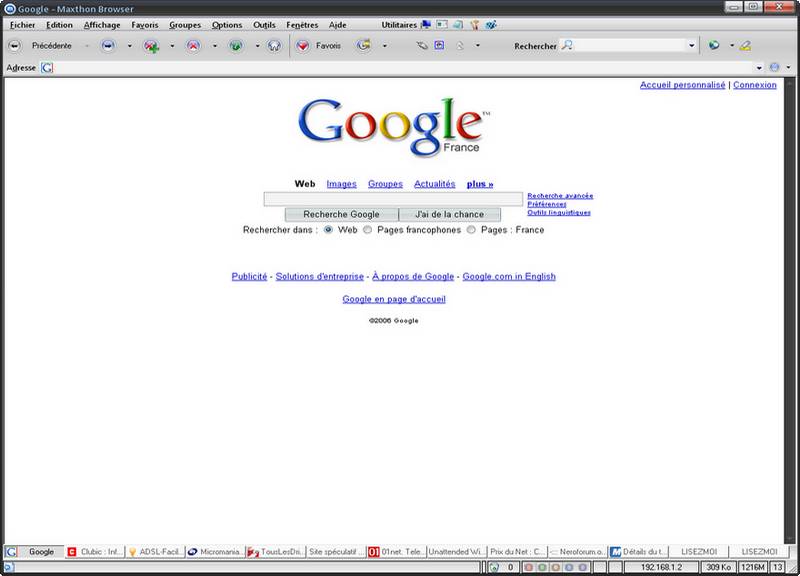Expand the Rechercher search box dropdown

coord(691,45)
